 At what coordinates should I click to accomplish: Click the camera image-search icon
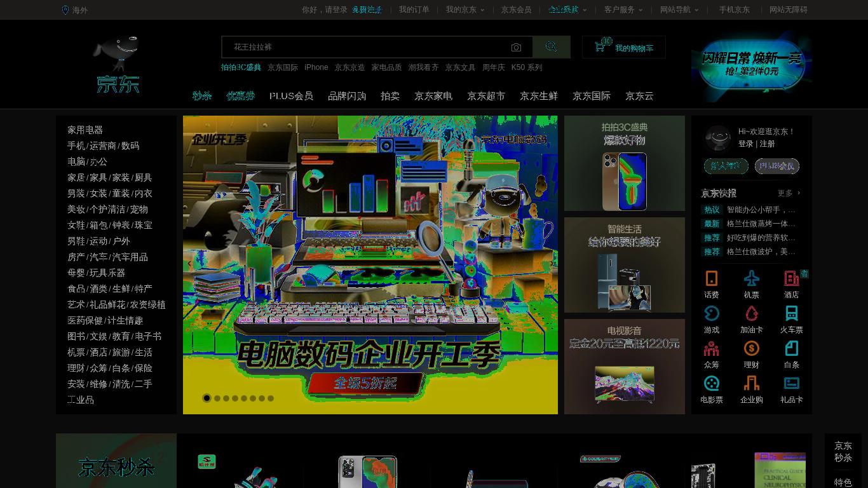click(x=516, y=48)
